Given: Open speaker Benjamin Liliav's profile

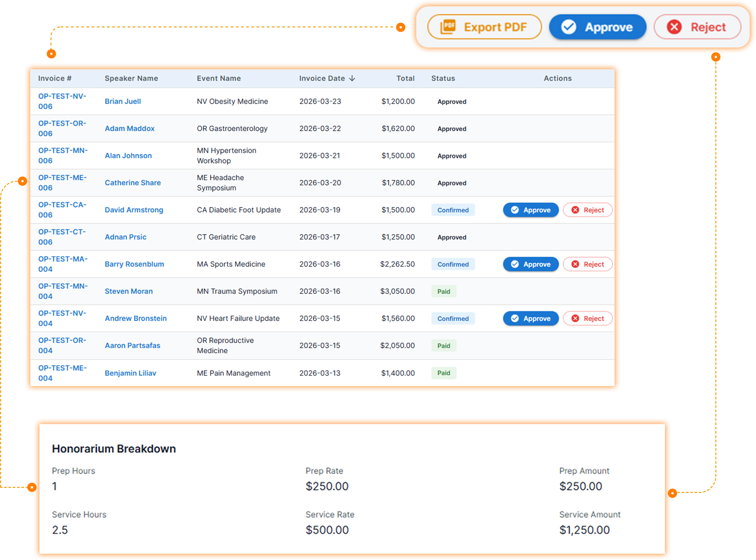Looking at the screenshot, I should tap(130, 373).
